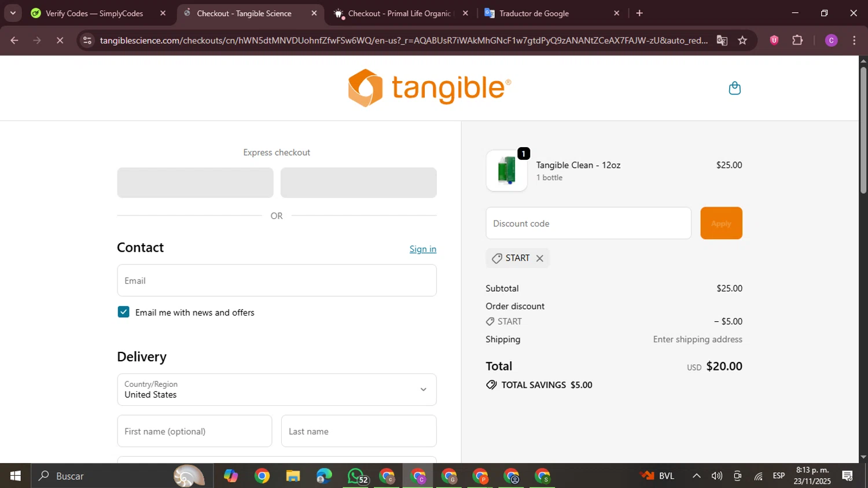The width and height of the screenshot is (868, 488).
Task: Open a new browser tab
Action: point(639,13)
